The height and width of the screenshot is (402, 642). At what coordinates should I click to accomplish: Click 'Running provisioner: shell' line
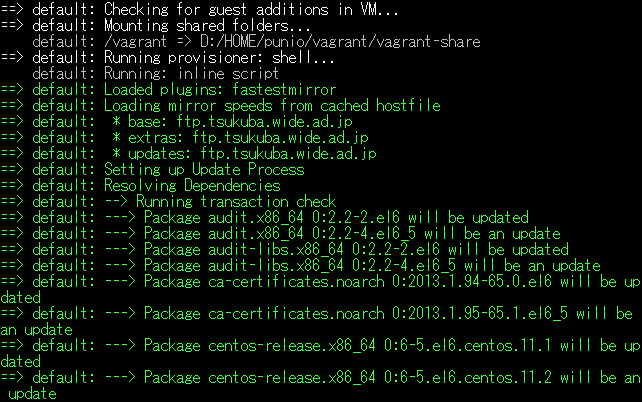(167, 57)
